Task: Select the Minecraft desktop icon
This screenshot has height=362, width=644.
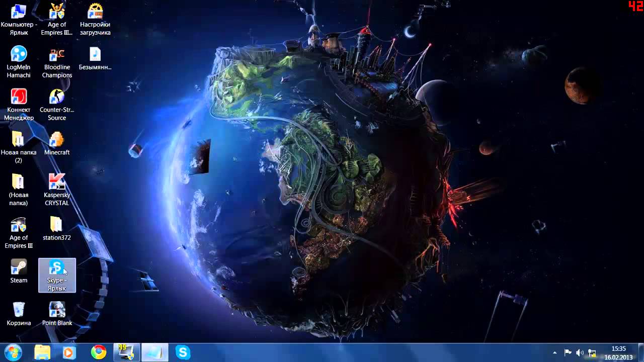Action: (x=57, y=144)
